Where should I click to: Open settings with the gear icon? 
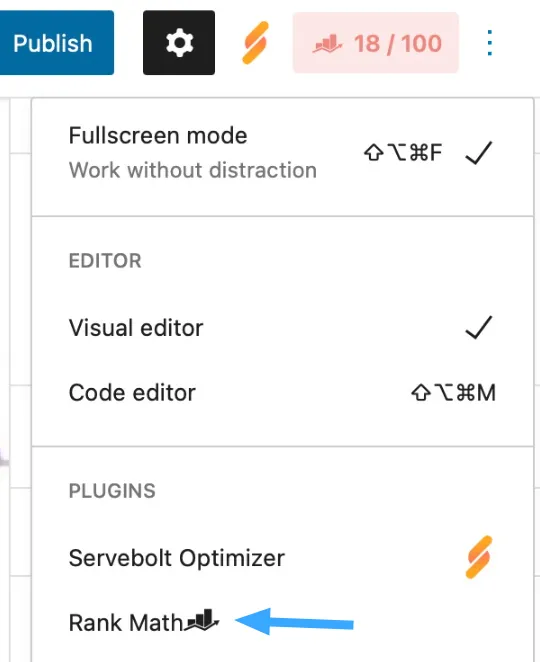coord(179,43)
